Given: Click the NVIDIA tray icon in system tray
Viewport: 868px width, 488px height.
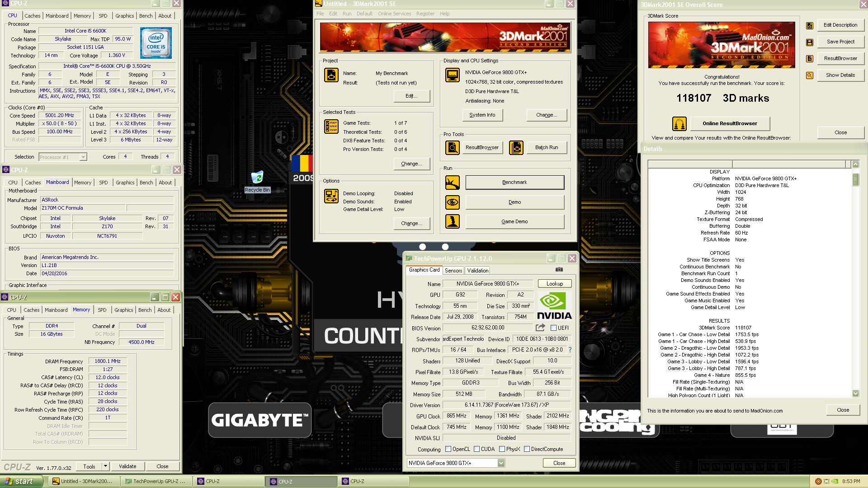Looking at the screenshot, I should pos(835,481).
